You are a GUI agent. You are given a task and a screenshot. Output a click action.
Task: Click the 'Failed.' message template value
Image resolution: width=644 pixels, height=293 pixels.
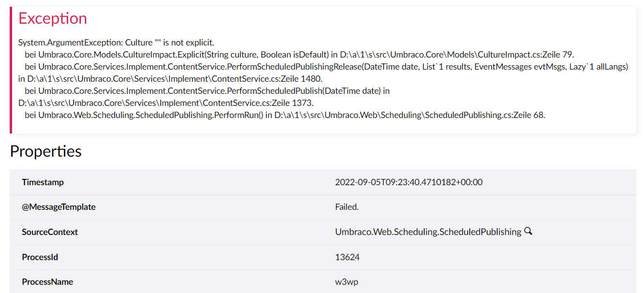click(x=347, y=207)
